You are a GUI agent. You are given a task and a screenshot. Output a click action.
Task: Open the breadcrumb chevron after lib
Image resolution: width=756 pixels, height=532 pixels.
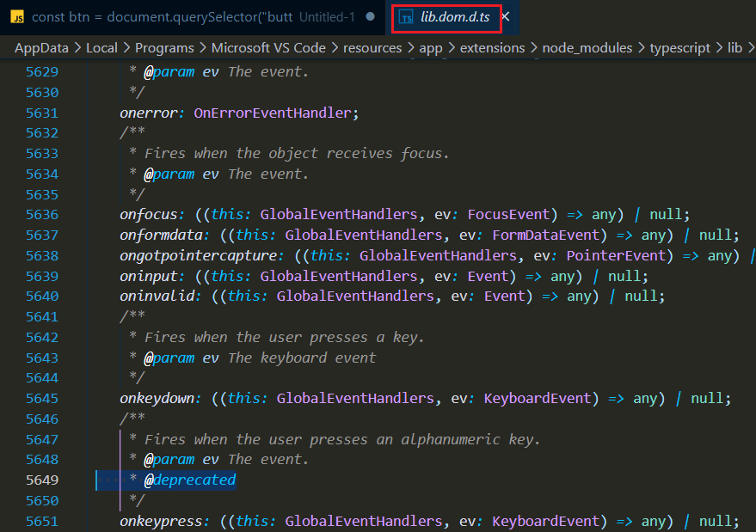point(752,47)
